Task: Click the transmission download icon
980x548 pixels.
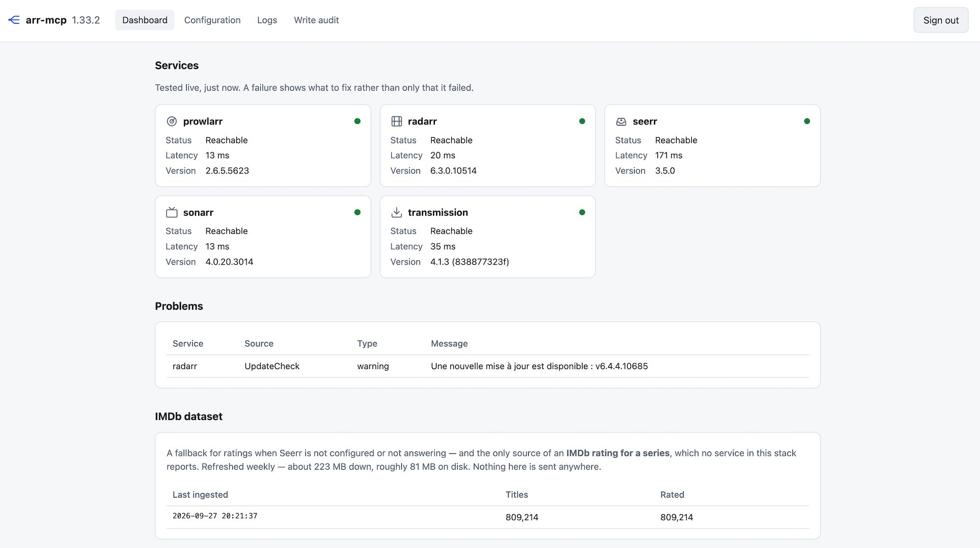Action: [396, 212]
